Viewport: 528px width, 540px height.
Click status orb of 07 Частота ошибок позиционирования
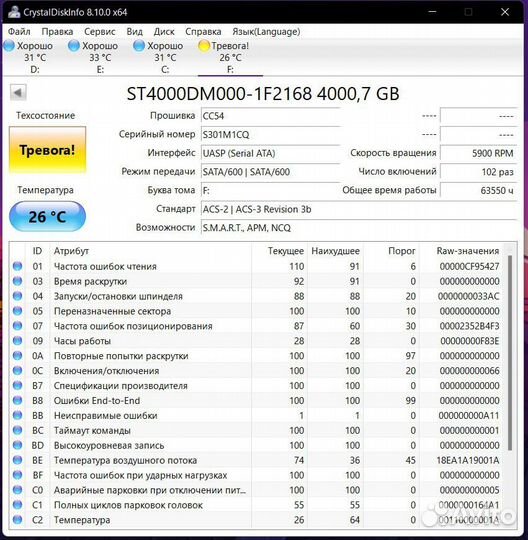(x=17, y=326)
